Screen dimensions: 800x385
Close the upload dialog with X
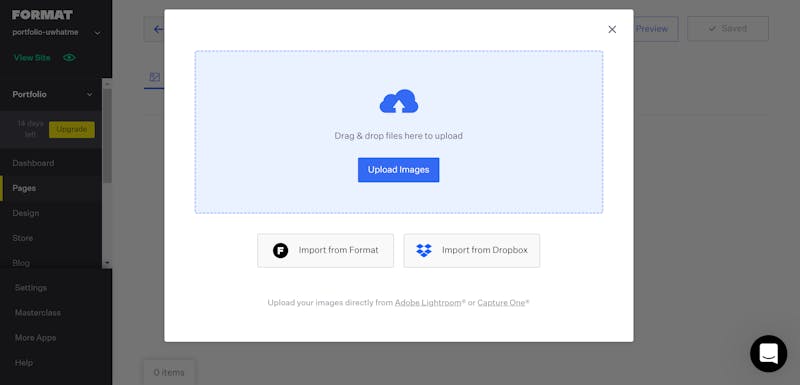(612, 30)
